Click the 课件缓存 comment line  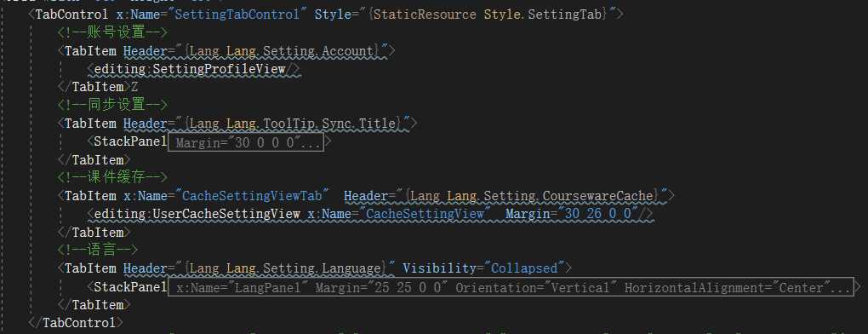click(x=112, y=178)
